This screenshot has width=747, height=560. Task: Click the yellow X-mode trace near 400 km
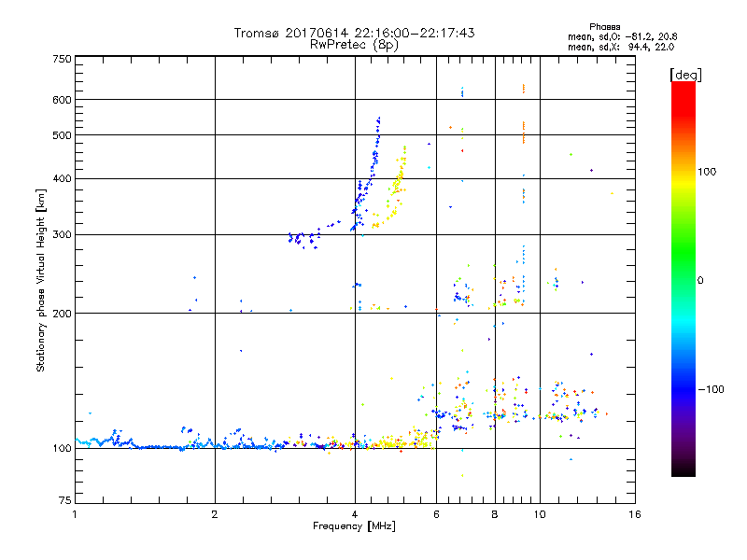[x=399, y=180]
